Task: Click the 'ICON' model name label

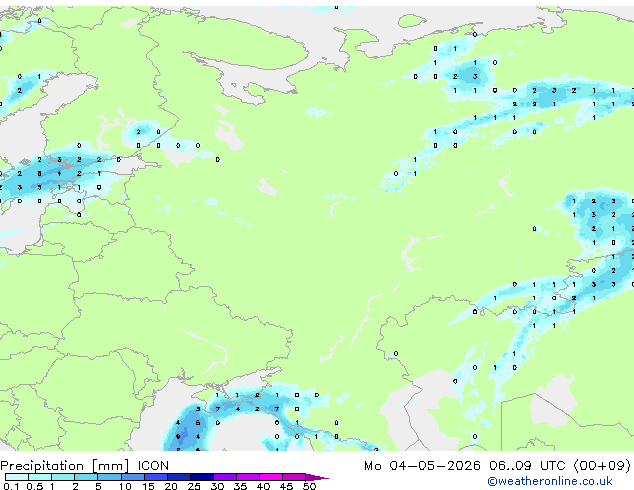Action: click(153, 466)
